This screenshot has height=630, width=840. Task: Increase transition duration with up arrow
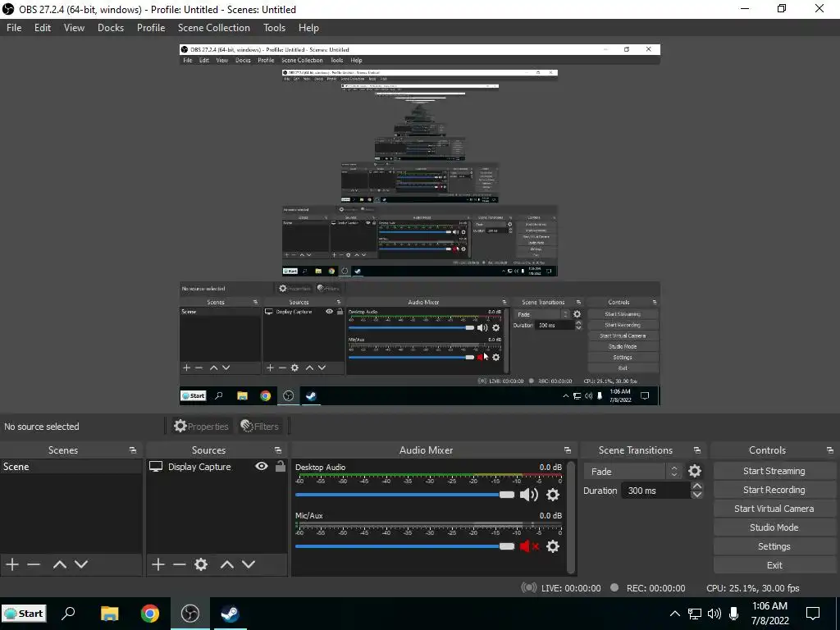pos(697,486)
